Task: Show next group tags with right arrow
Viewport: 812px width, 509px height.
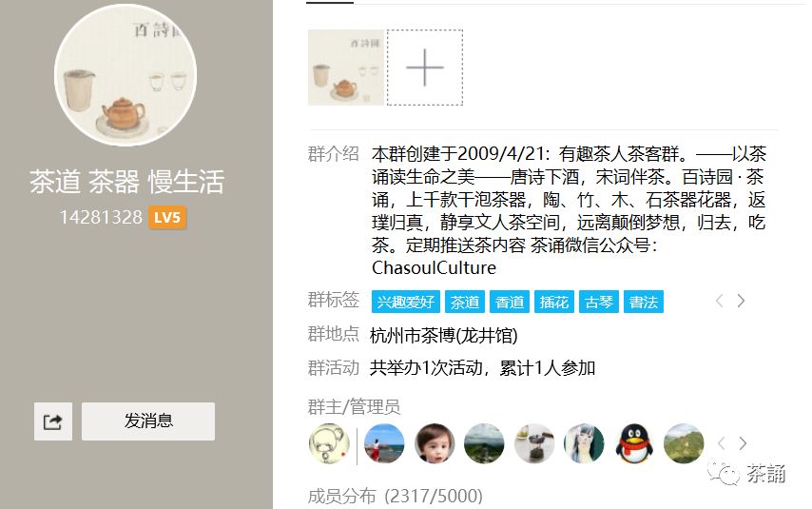Action: point(741,302)
